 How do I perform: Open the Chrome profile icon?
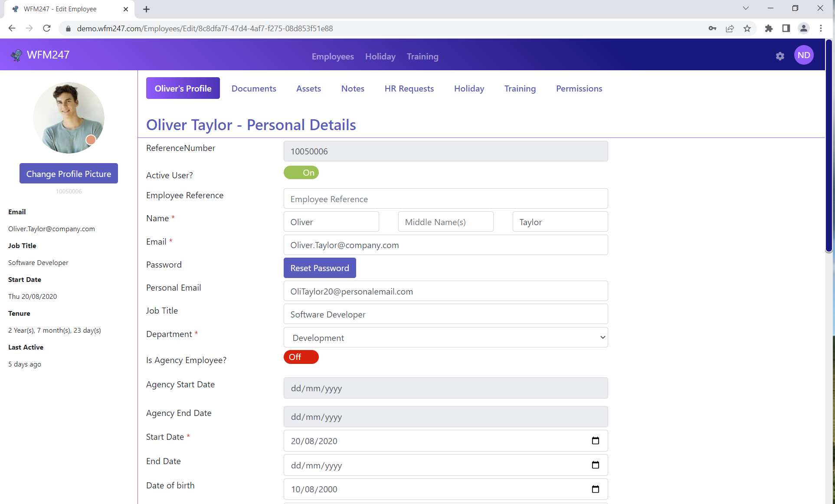point(803,28)
